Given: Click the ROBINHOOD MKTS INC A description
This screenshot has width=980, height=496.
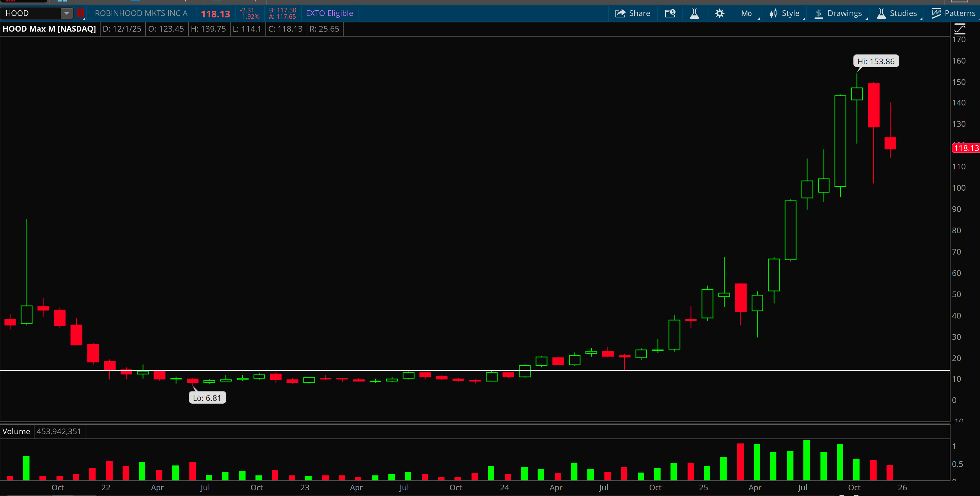Looking at the screenshot, I should point(141,13).
